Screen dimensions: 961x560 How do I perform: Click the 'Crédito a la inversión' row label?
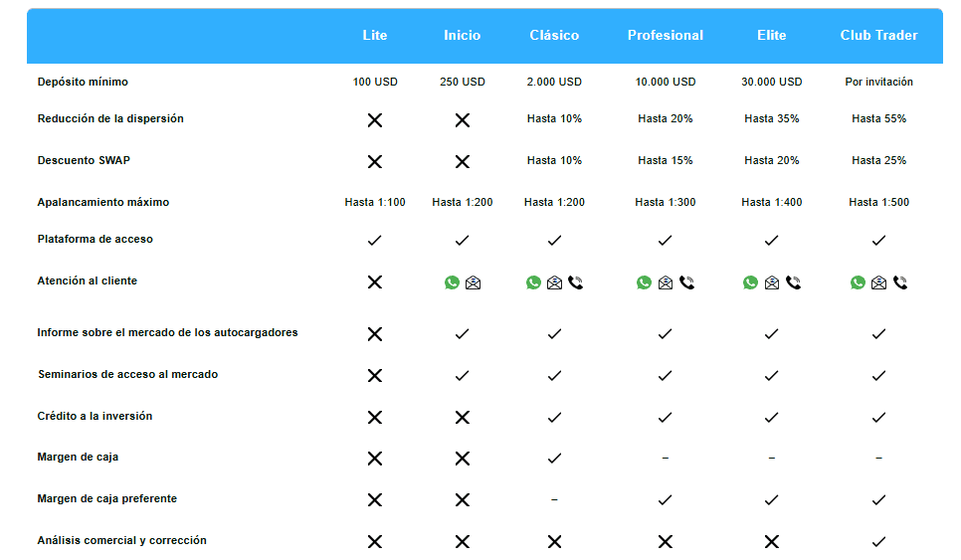tap(95, 416)
